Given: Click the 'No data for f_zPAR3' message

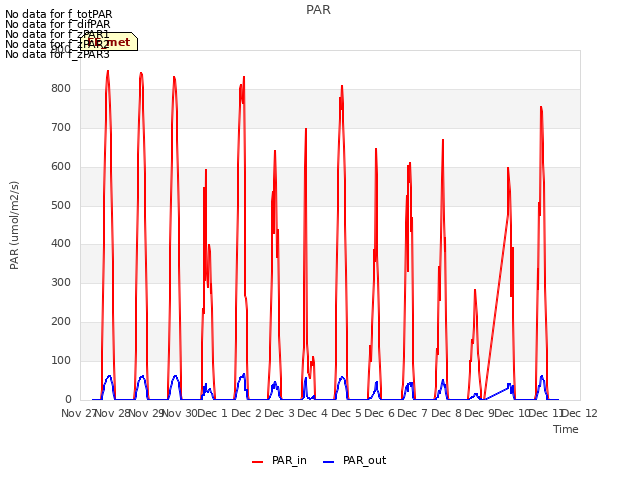Looking at the screenshot, I should pyautogui.click(x=57, y=54).
